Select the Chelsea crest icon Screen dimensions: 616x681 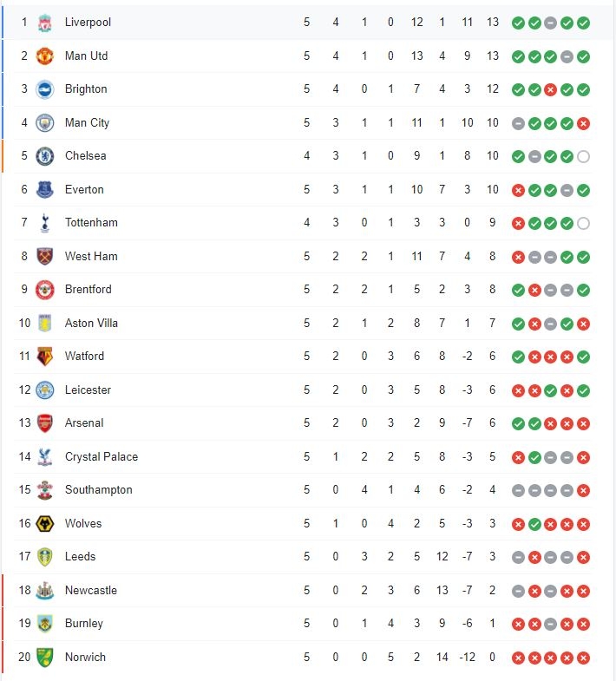[45, 156]
